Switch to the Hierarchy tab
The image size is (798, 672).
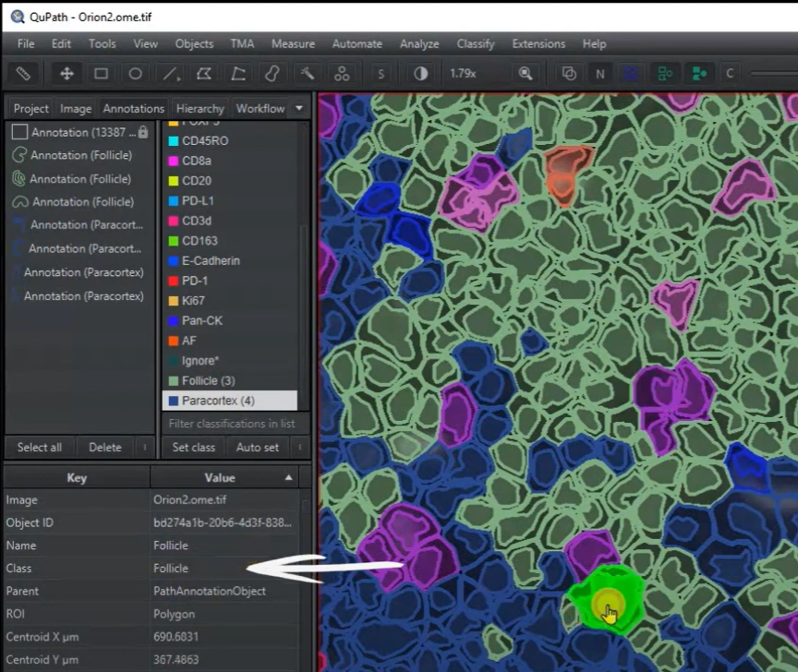tap(199, 108)
